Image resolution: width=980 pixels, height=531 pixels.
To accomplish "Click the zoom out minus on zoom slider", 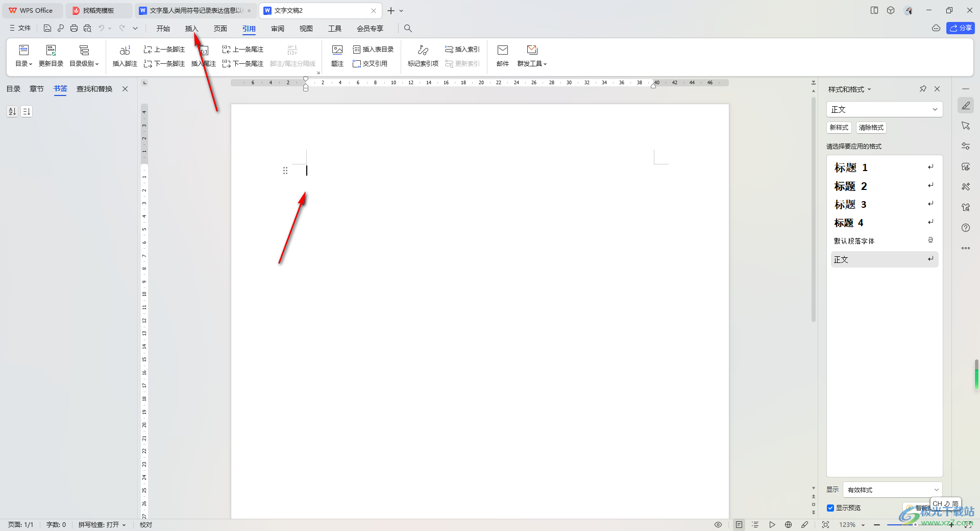I will 877,525.
